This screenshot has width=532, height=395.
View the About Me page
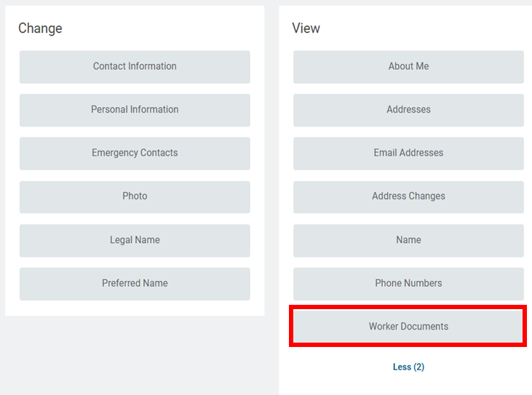[x=408, y=66]
